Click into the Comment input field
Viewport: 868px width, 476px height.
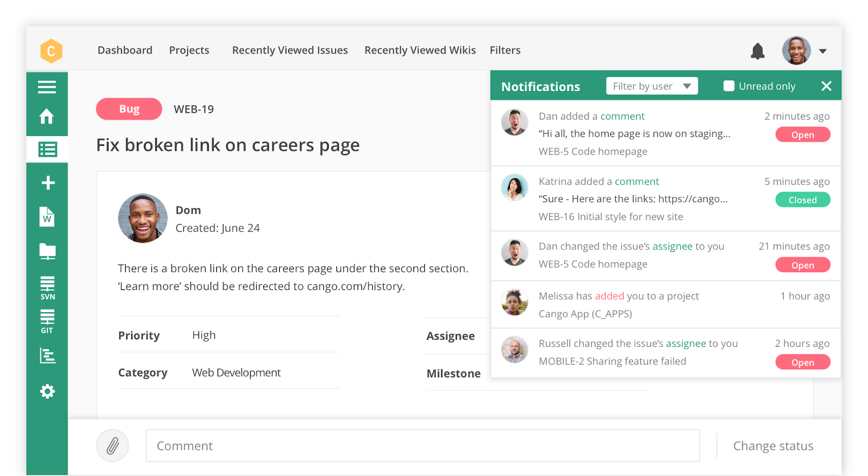[422, 446]
